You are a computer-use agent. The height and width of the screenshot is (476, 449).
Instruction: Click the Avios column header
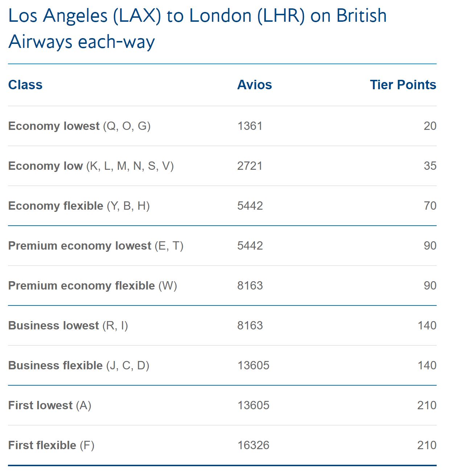click(x=255, y=85)
